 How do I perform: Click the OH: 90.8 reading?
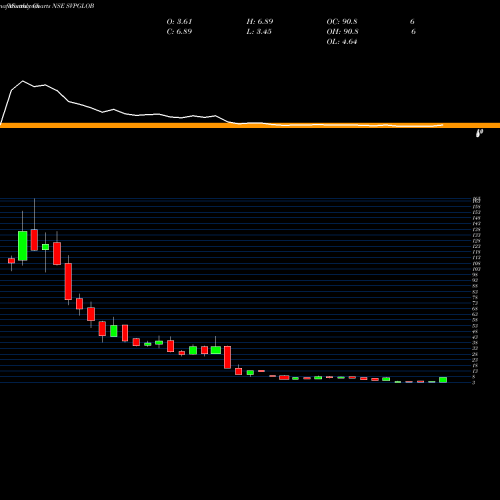click(x=342, y=31)
